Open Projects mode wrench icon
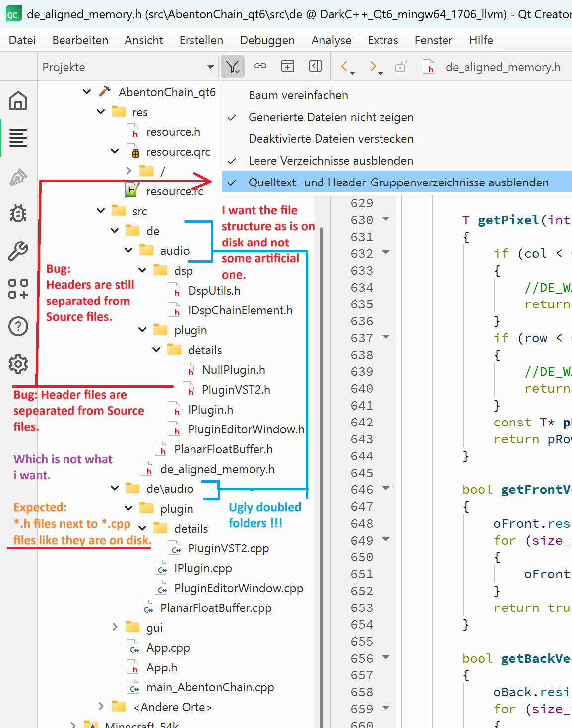Screen dimensions: 572x728 coord(18,251)
